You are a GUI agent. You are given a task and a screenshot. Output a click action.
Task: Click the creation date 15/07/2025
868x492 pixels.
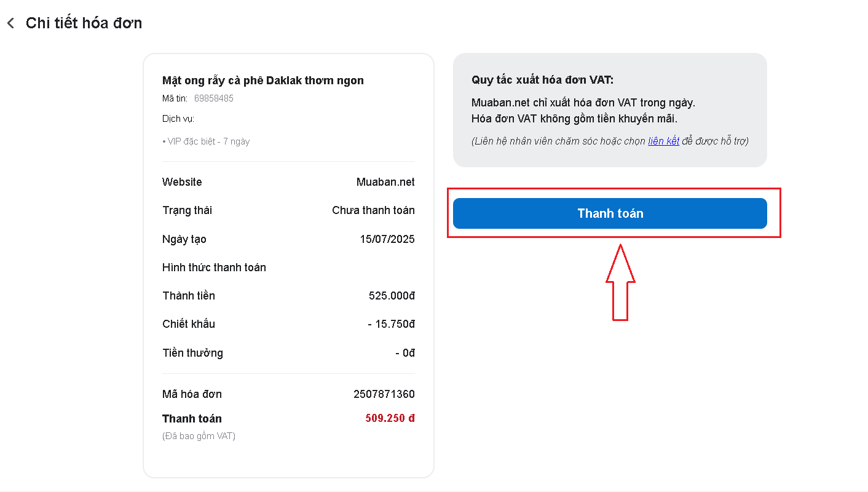387,239
